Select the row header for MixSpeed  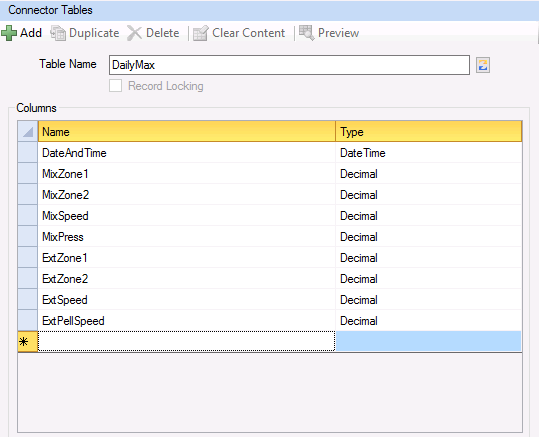28,216
